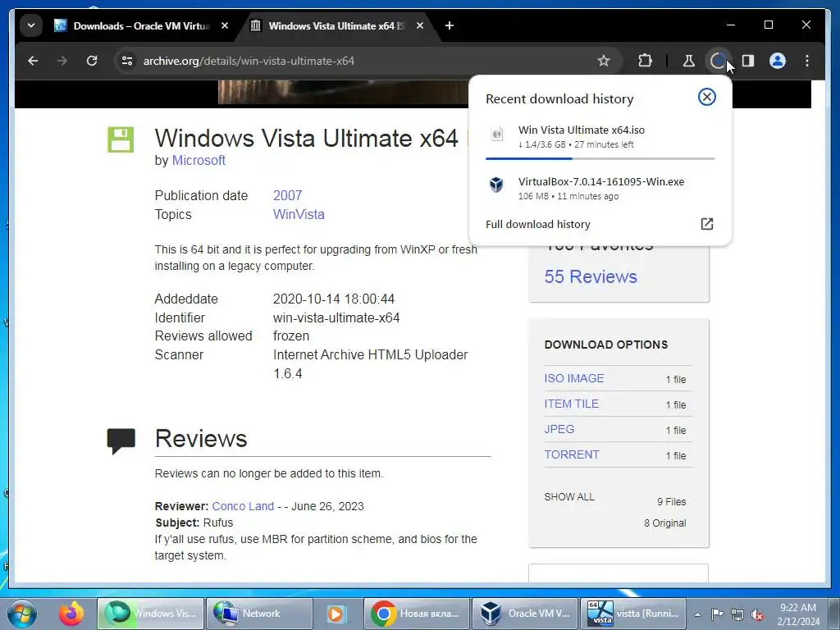Switch to Oracle VM VirtualBox taskbar button

pos(525,614)
